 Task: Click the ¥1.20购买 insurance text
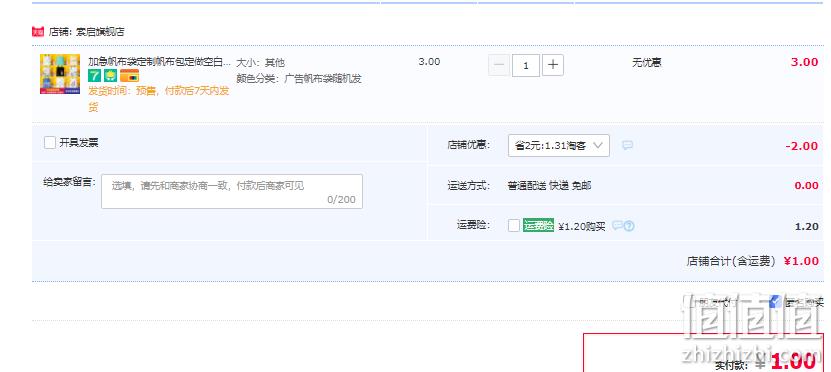click(582, 227)
